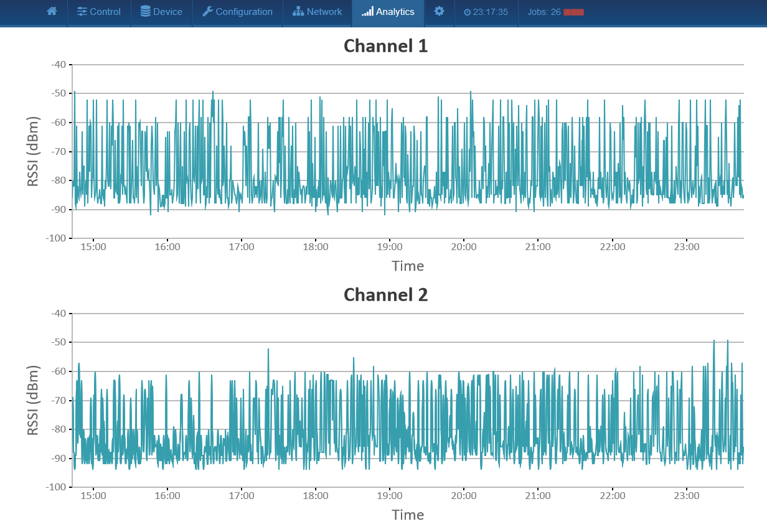
Task: Click the clock showing 23:17:35
Action: (x=486, y=12)
